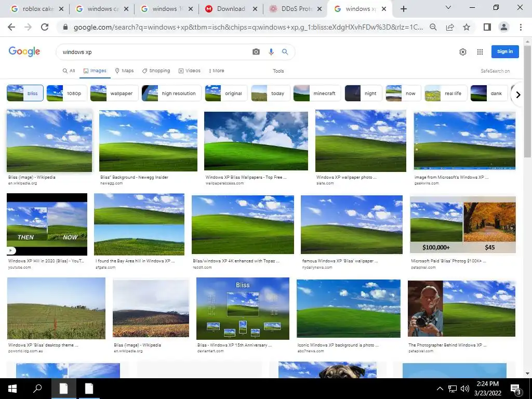Select the 1080p filter chip
The image size is (532, 399).
(x=66, y=94)
